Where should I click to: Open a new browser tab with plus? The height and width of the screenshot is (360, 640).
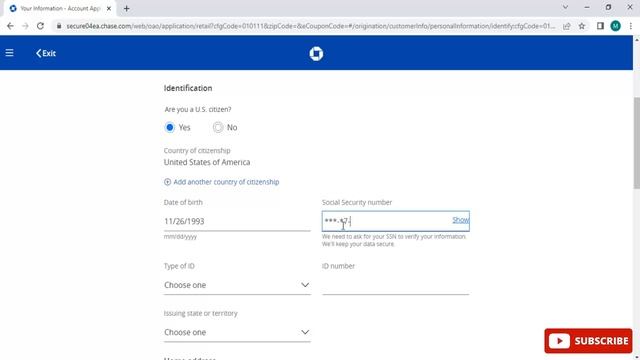click(127, 9)
